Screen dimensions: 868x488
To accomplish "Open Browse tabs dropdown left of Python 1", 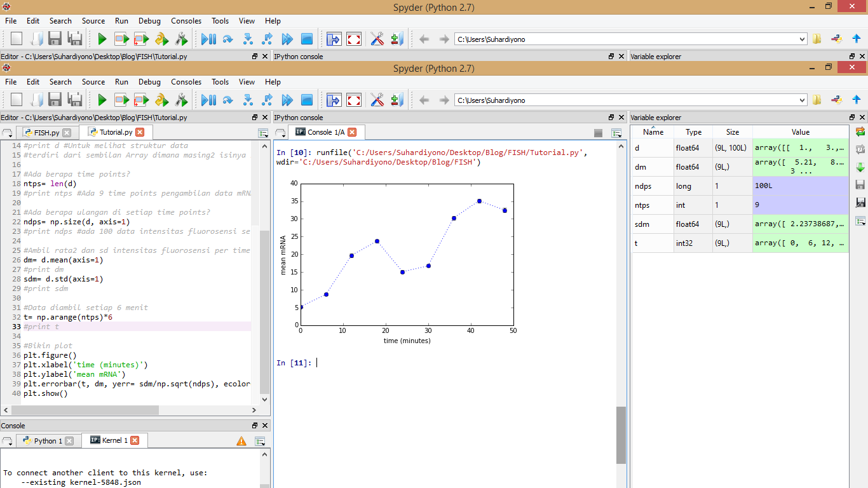I will 8,441.
